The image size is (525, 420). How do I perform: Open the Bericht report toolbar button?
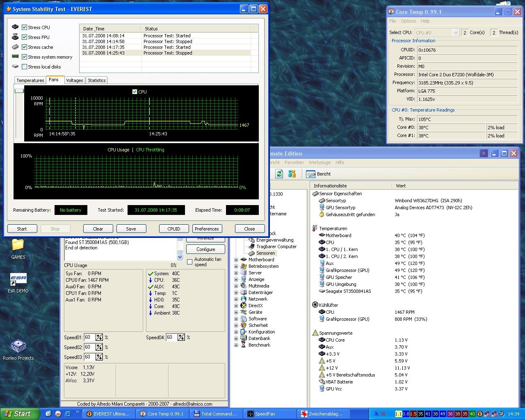pos(319,174)
